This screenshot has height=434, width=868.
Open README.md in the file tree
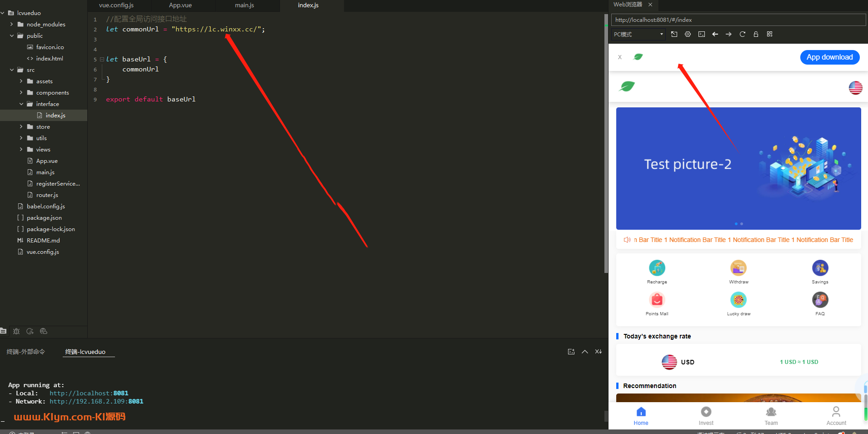(43, 241)
